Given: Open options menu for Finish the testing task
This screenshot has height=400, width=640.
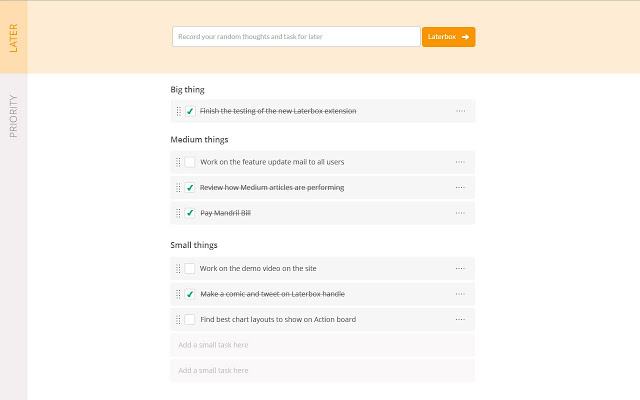Looking at the screenshot, I should point(460,111).
